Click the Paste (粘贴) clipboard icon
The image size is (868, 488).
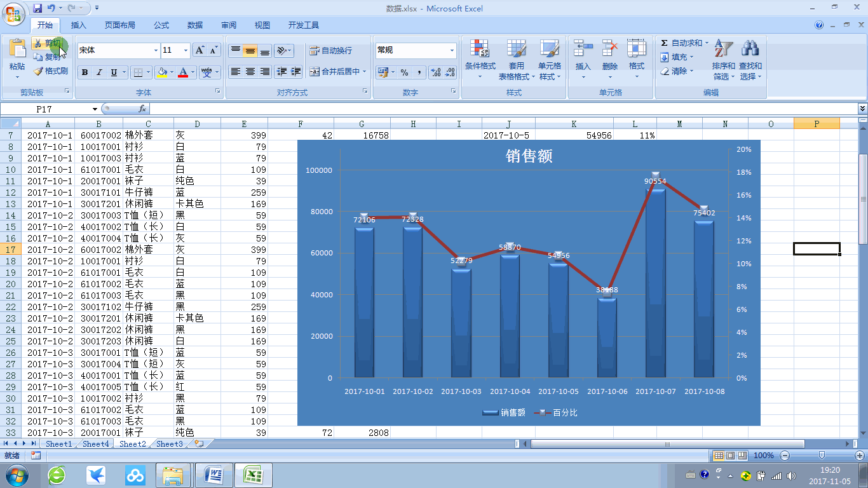tap(17, 48)
